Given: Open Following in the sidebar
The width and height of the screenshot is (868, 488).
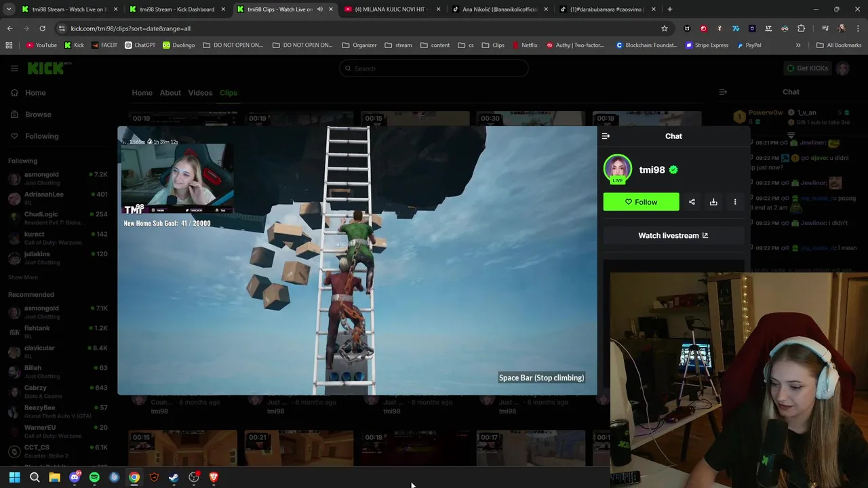Looking at the screenshot, I should [x=41, y=136].
